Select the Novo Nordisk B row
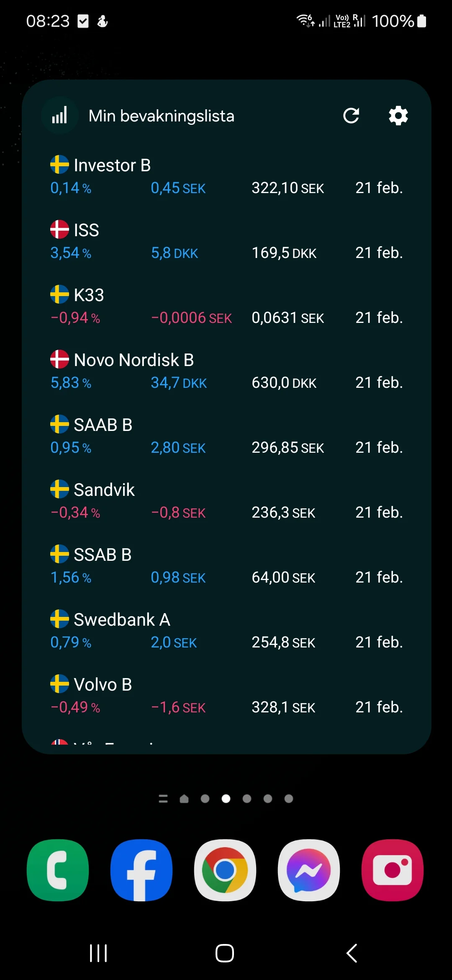 (x=226, y=371)
